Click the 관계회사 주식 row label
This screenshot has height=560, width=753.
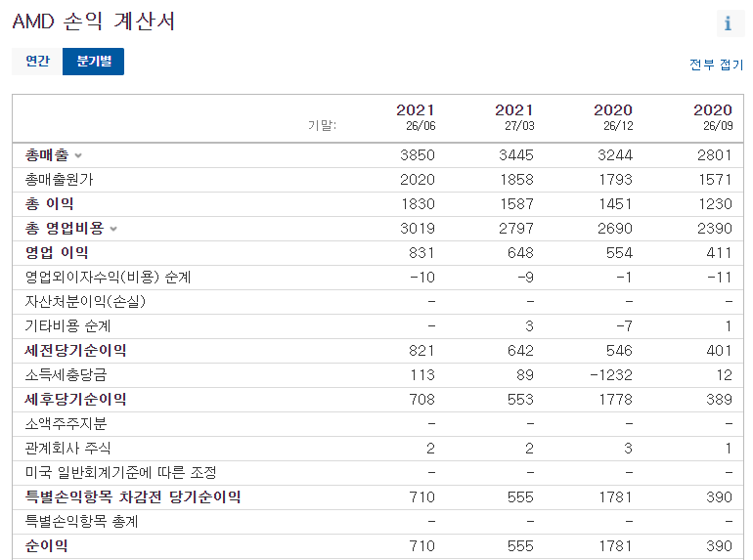67,449
